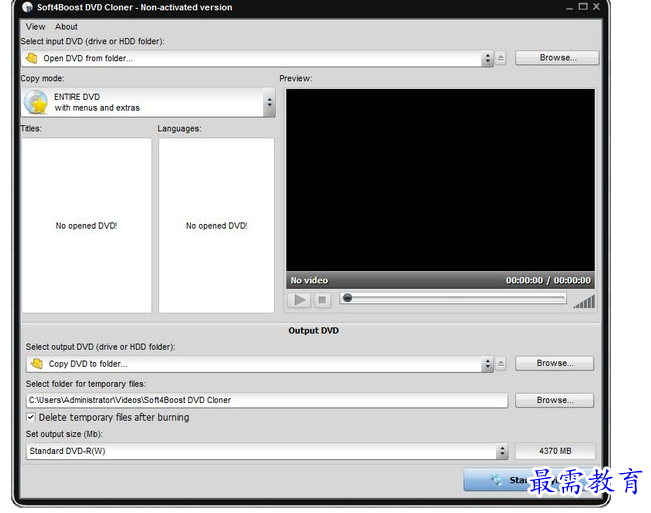Viewport: 651px width, 513px height.
Task: Click the folder icon in input DVD field
Action: click(32, 58)
